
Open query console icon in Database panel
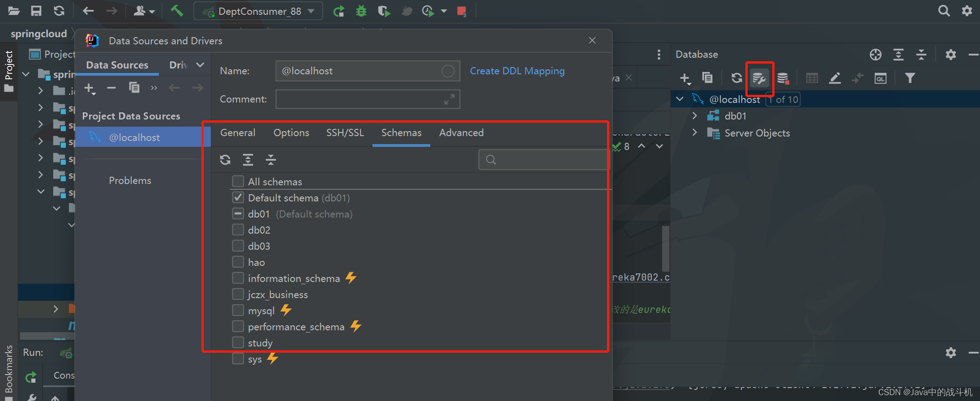click(x=881, y=79)
